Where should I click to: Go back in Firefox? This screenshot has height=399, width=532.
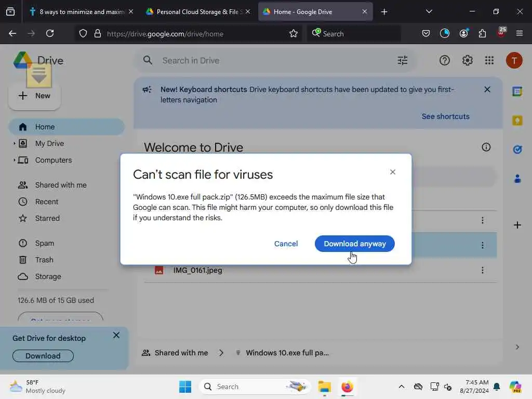point(12,33)
